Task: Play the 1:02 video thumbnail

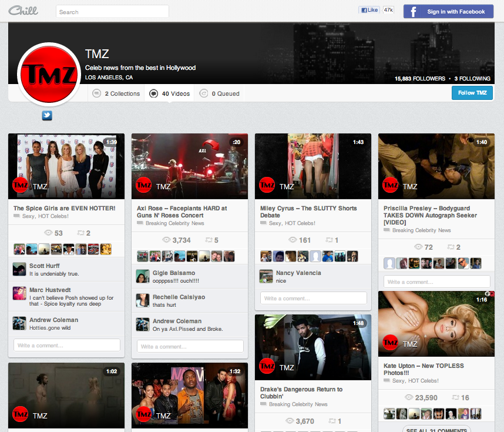Action: (66, 396)
